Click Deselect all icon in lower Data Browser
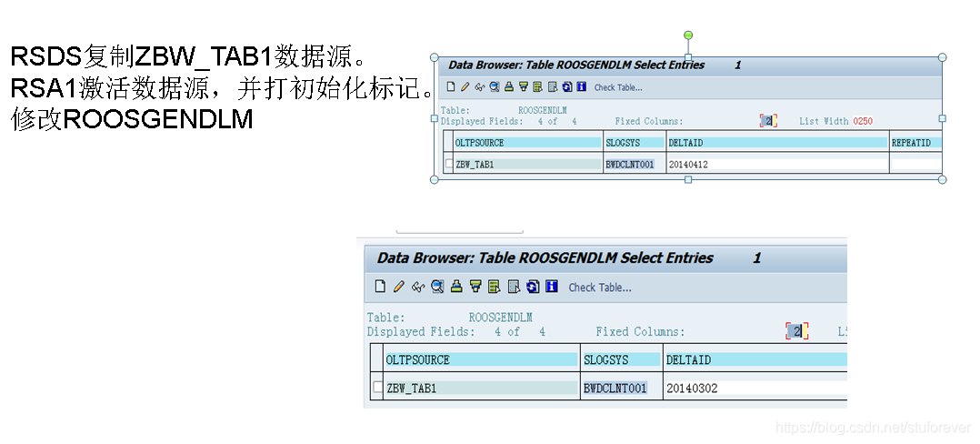This screenshot has height=444, width=980. (x=514, y=287)
